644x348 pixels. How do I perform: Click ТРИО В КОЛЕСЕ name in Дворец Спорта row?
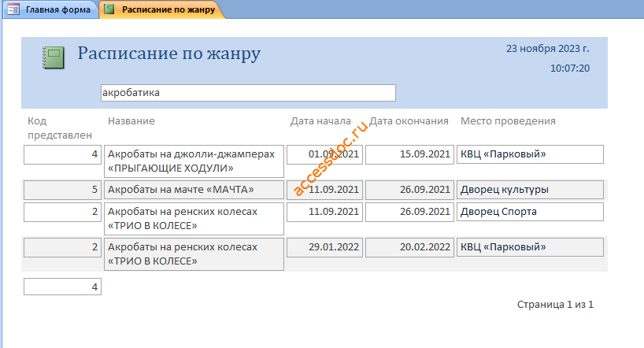(x=194, y=219)
